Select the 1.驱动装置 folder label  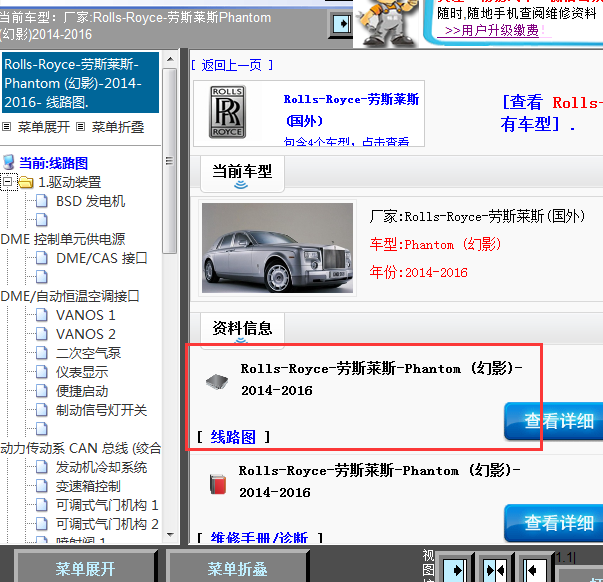point(70,182)
